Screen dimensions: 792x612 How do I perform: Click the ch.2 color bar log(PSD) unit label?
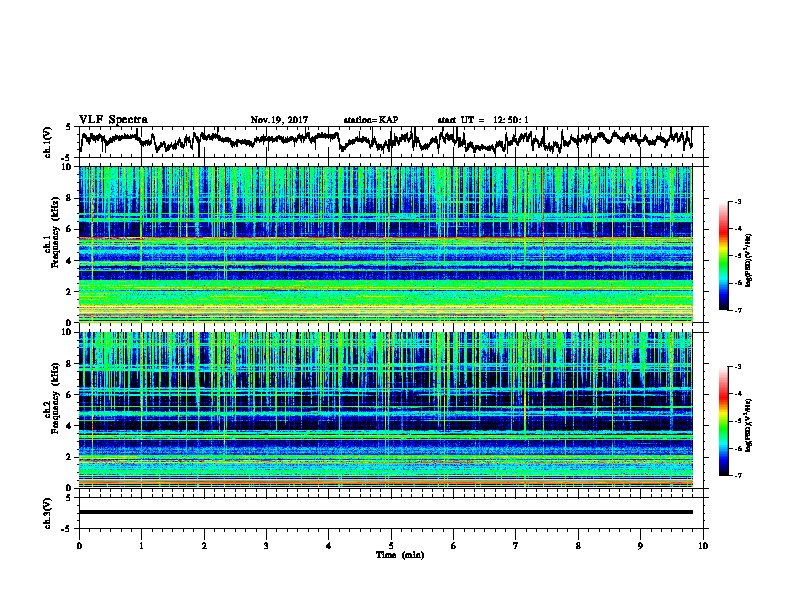pos(749,425)
